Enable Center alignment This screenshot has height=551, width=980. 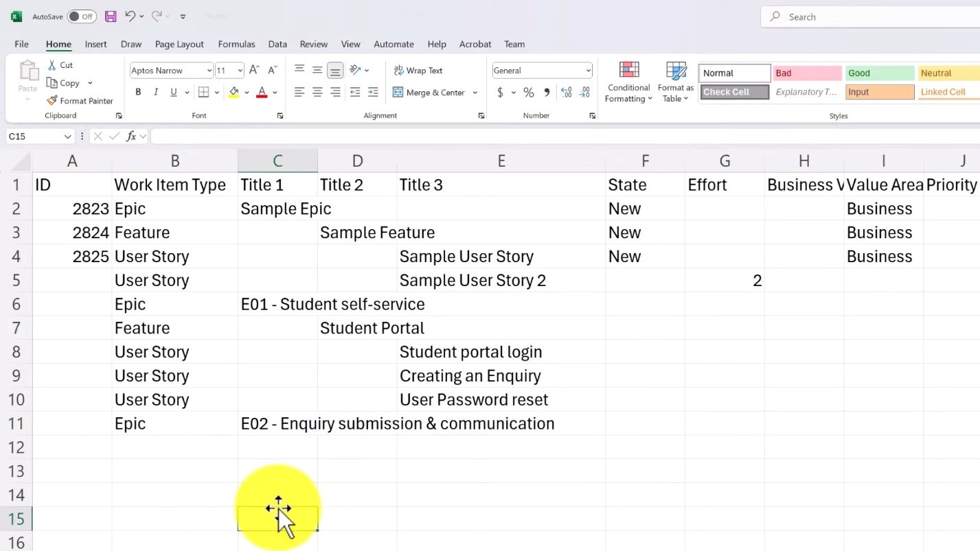(317, 92)
